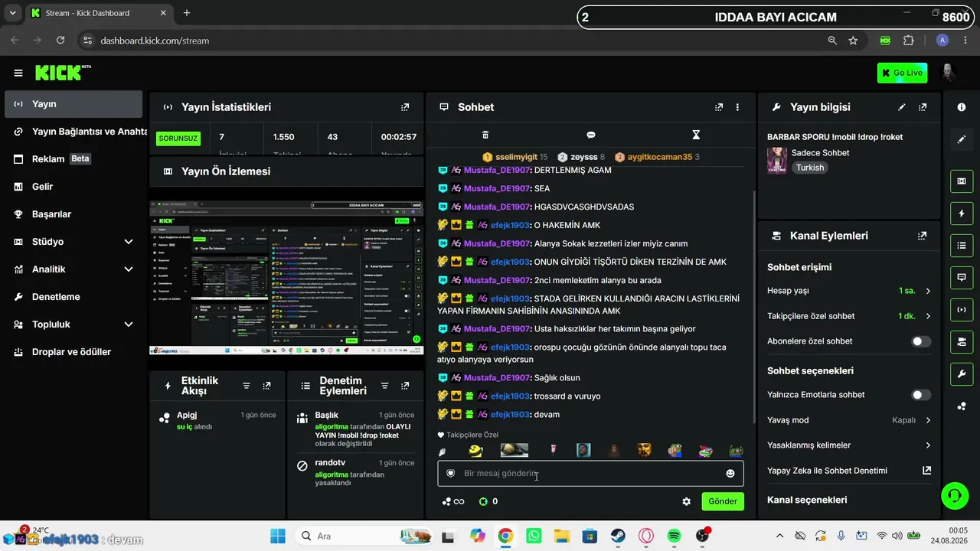Pop out the Yayın bilgisi panel

pos(923,107)
